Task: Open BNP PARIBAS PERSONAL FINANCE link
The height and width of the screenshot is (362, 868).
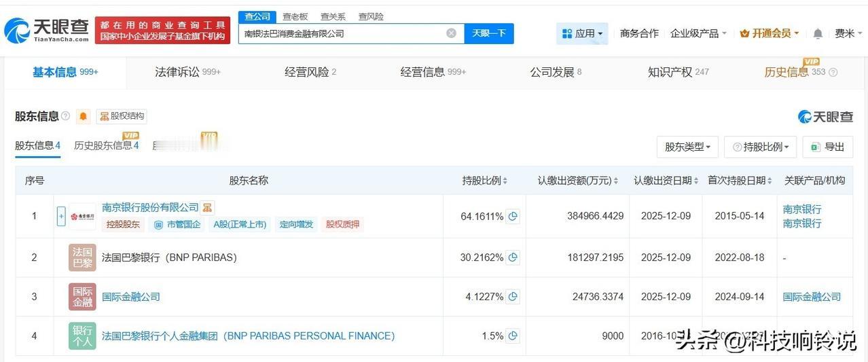Action: (248, 336)
